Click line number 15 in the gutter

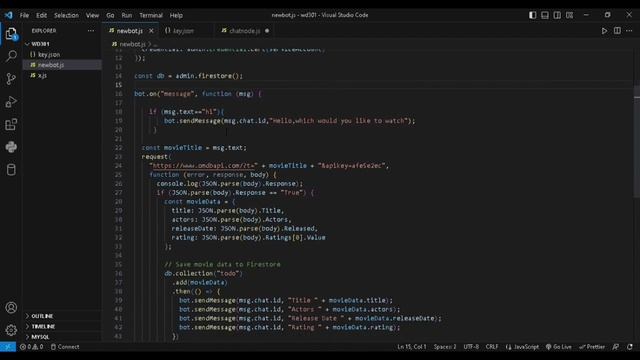(118, 85)
